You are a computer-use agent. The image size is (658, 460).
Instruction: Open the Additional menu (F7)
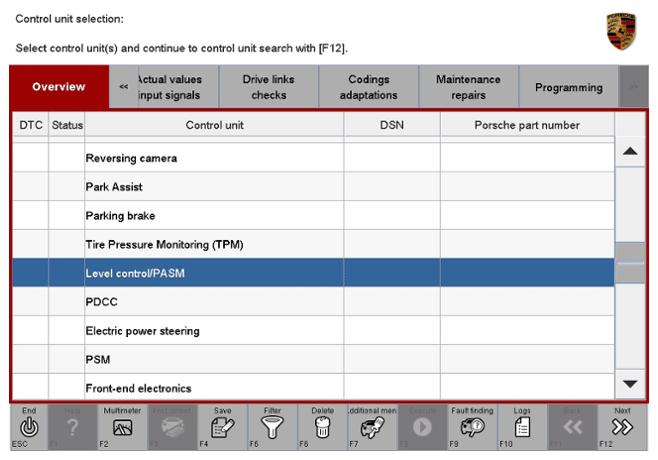pyautogui.click(x=372, y=427)
